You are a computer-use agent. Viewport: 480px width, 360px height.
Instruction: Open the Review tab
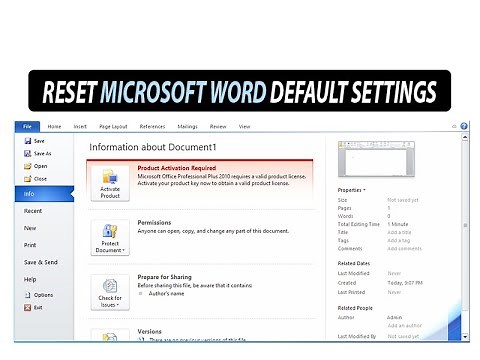218,127
